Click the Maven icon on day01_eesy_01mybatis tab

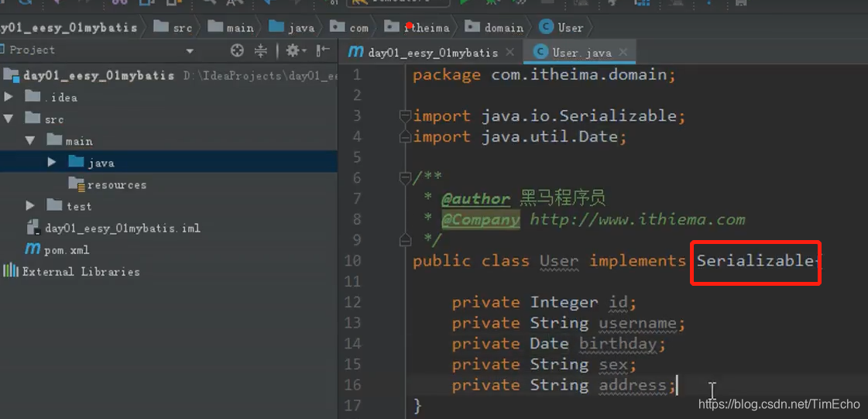(355, 52)
